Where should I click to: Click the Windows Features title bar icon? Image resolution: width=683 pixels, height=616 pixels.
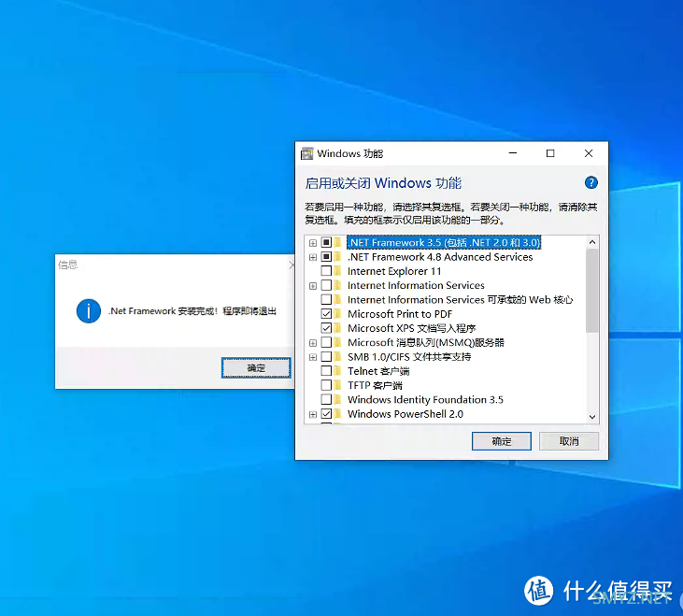click(x=307, y=153)
